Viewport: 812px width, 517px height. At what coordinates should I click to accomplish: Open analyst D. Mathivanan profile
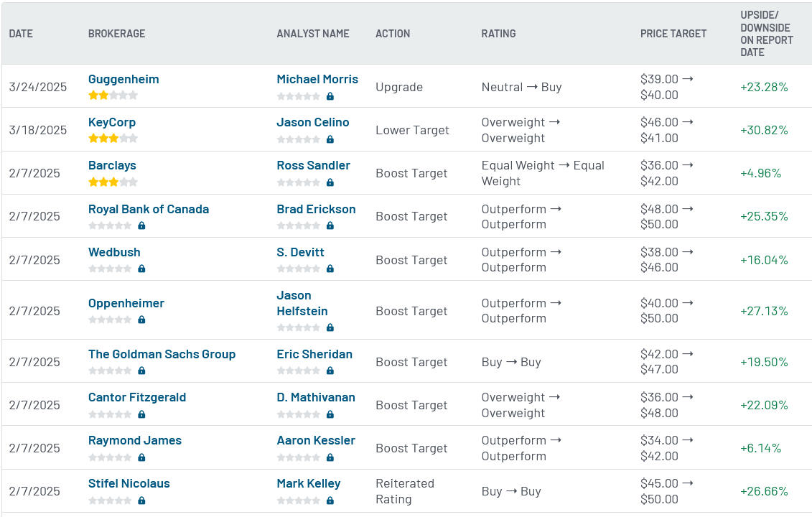pos(316,397)
